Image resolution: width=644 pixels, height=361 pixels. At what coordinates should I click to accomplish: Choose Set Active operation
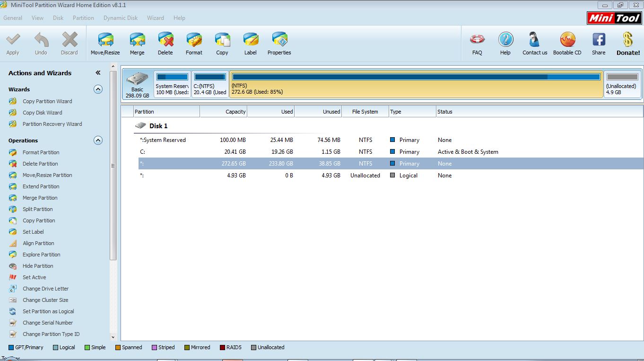[x=34, y=277]
